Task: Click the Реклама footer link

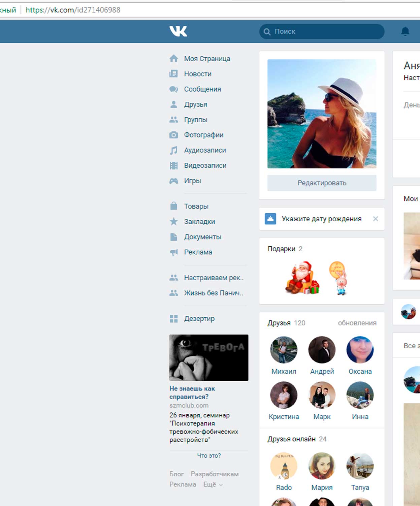Action: click(183, 484)
